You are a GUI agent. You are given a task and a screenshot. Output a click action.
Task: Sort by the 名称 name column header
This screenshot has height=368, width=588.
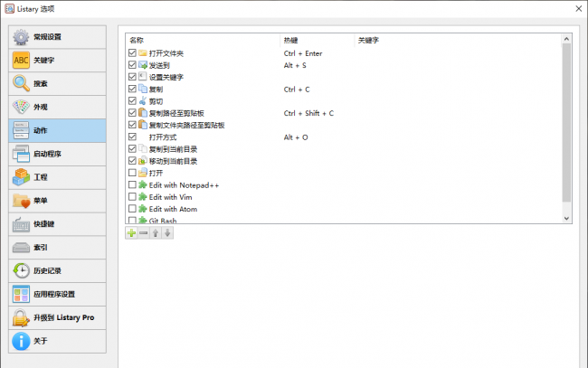pyautogui.click(x=203, y=40)
